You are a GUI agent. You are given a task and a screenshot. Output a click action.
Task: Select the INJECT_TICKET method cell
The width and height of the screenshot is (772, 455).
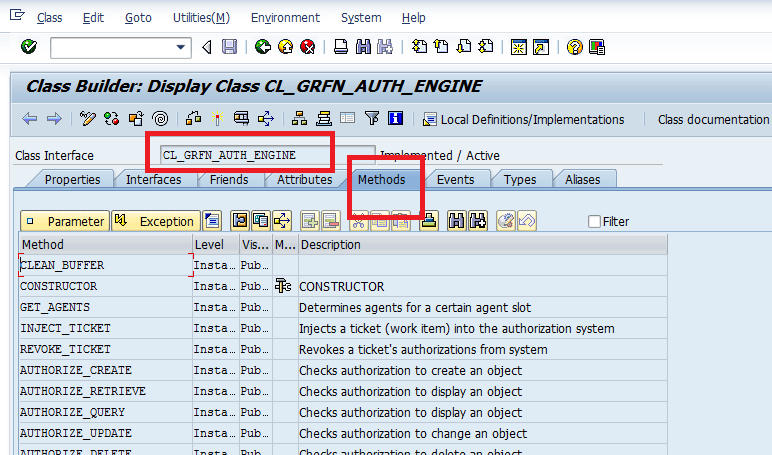[105, 328]
